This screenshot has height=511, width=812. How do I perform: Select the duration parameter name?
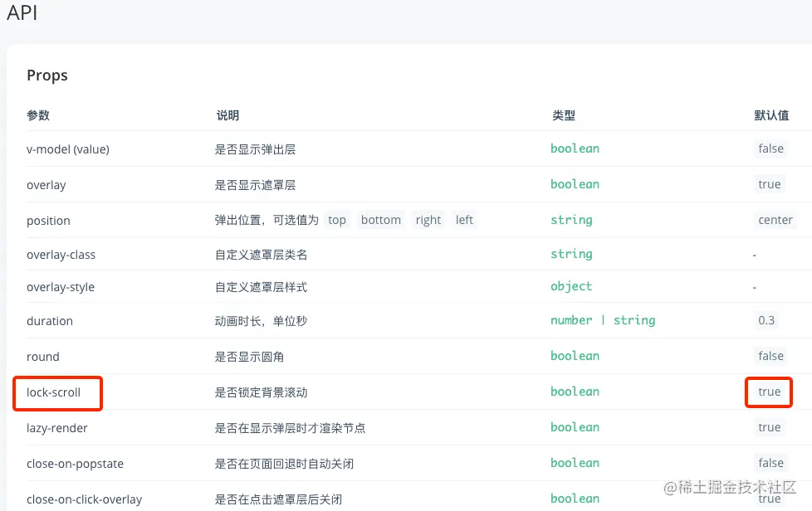tap(50, 321)
